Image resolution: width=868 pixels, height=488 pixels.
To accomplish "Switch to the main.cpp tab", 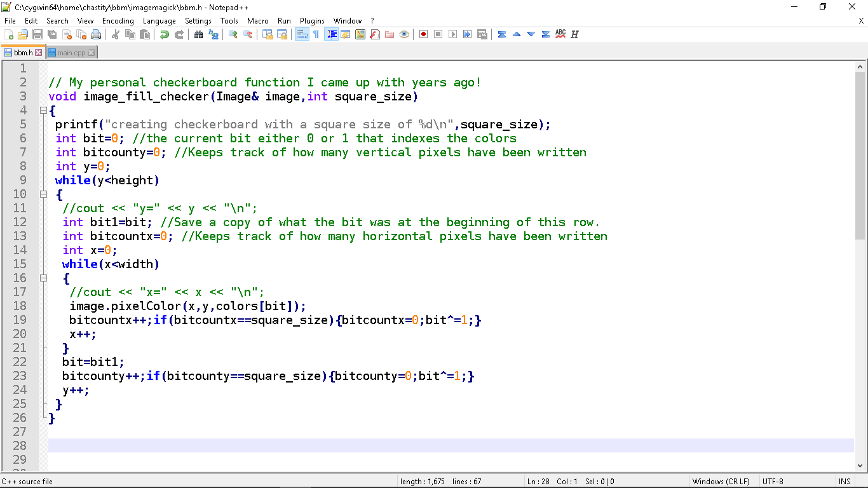I will click(x=71, y=53).
